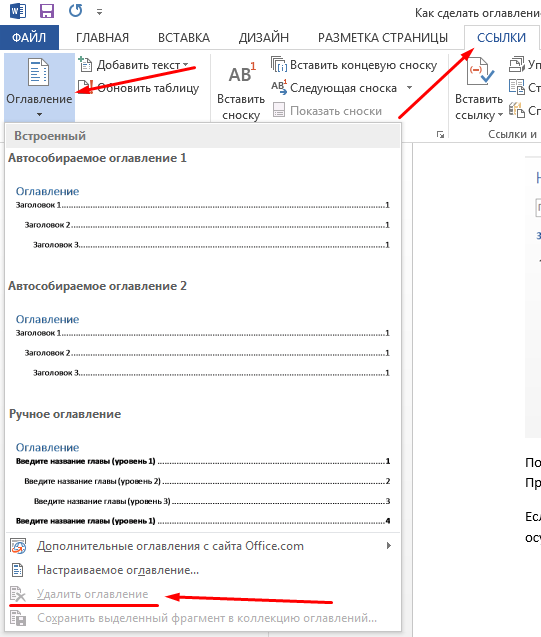
Task: Click the Следующая сноска icon
Action: click(279, 88)
